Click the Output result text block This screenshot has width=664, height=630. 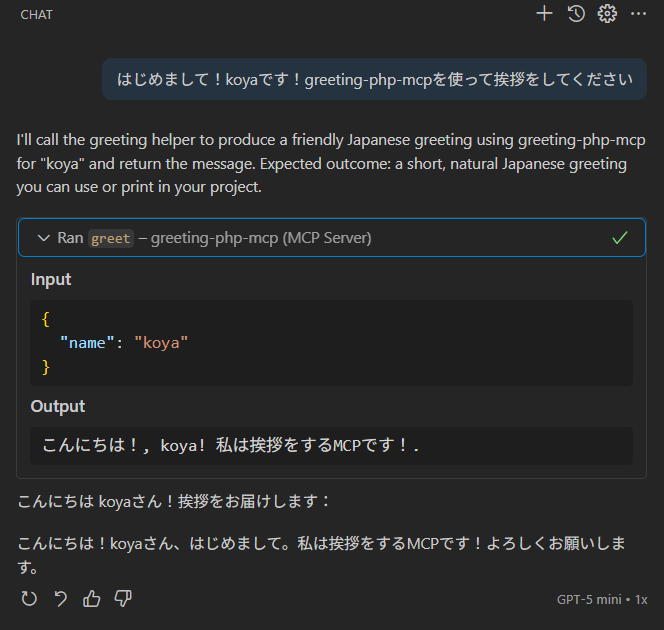pyautogui.click(x=331, y=445)
